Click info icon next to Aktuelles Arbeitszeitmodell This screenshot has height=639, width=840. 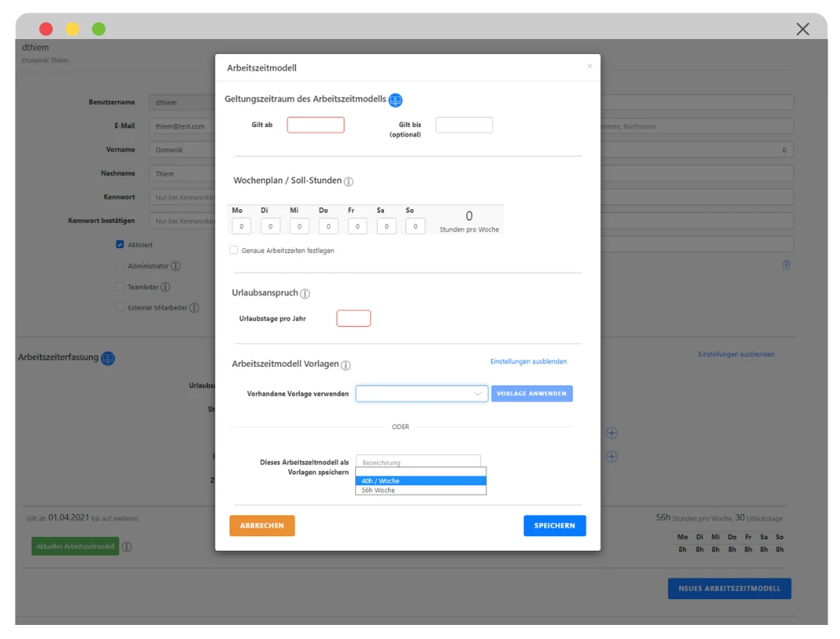(x=126, y=547)
